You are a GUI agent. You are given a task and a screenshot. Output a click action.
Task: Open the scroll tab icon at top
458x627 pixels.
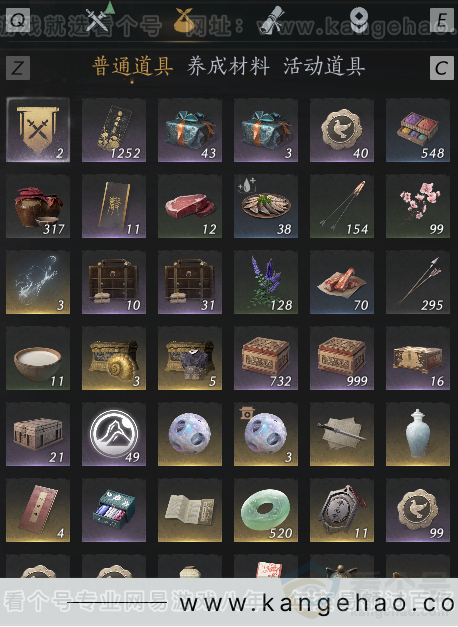[272, 20]
